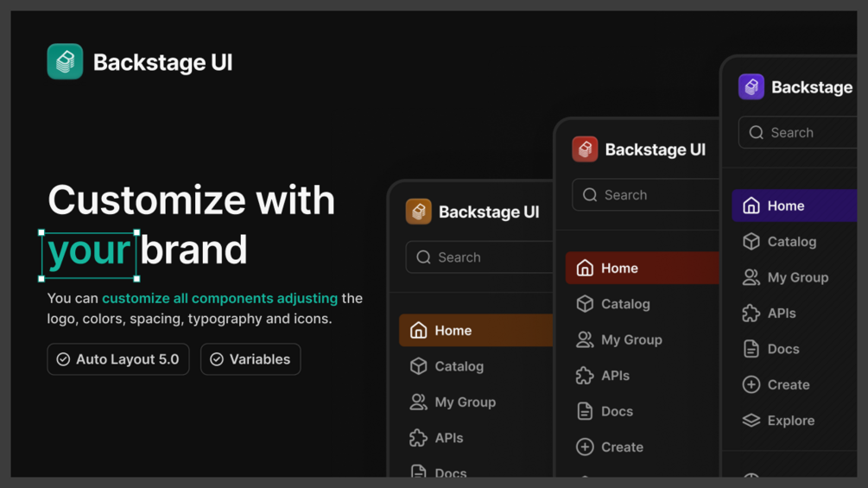Click the Search field in the red sidebar
This screenshot has width=868, height=488.
tap(645, 195)
